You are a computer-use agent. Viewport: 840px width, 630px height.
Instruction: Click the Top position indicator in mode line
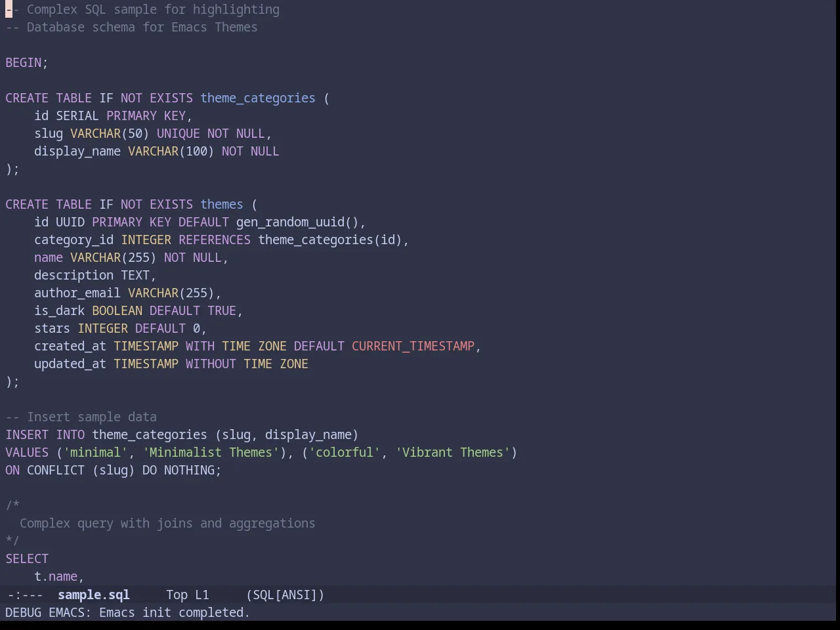pyautogui.click(x=177, y=595)
